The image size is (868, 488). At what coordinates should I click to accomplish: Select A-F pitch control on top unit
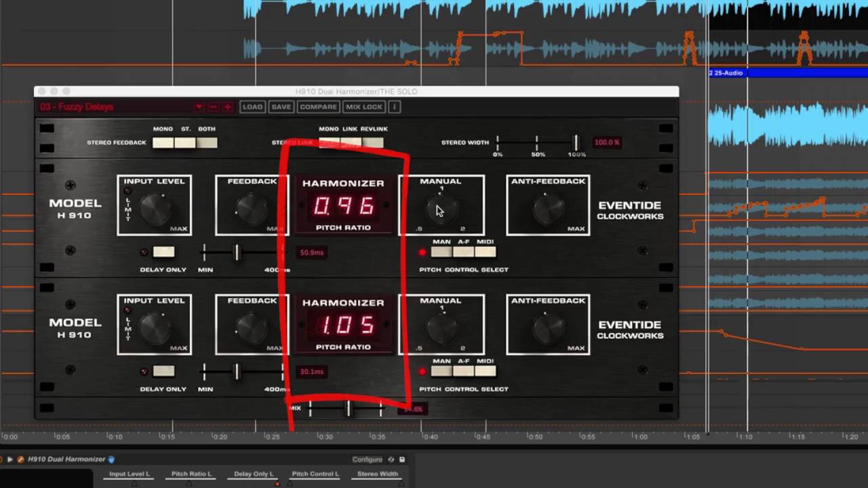pyautogui.click(x=463, y=252)
